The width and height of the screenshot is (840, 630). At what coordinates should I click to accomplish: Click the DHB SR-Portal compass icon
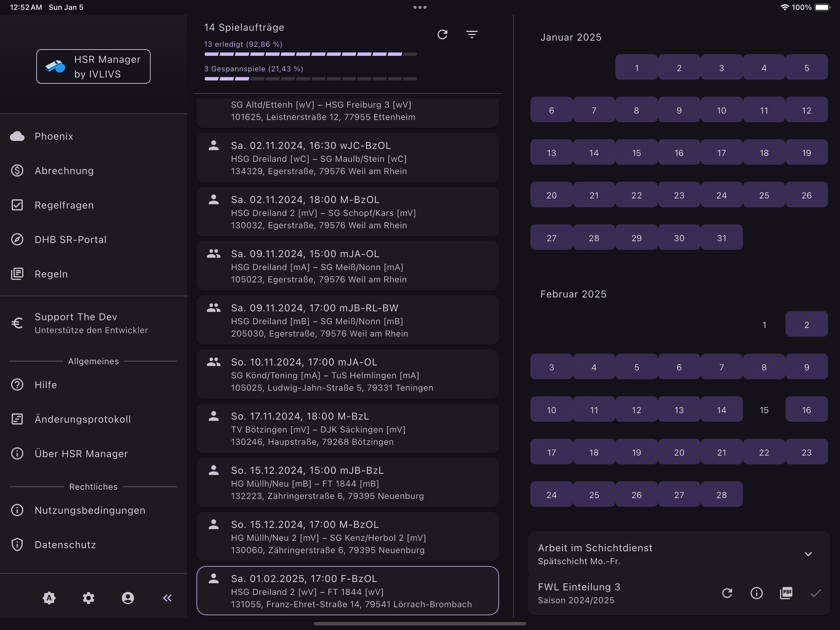(x=17, y=239)
